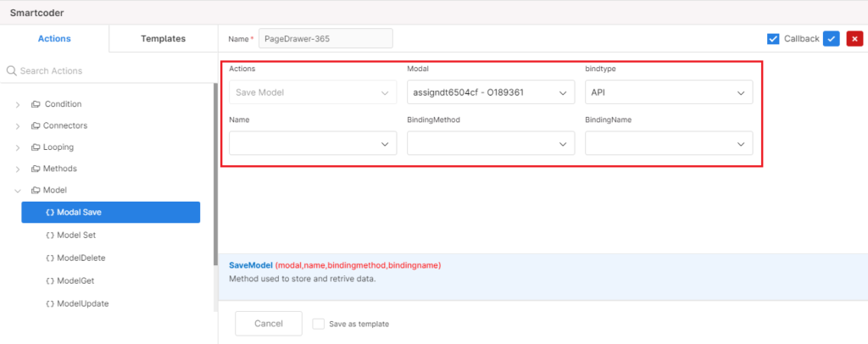868x344 pixels.
Task: Toggle the Callback checkbox
Action: tap(773, 39)
